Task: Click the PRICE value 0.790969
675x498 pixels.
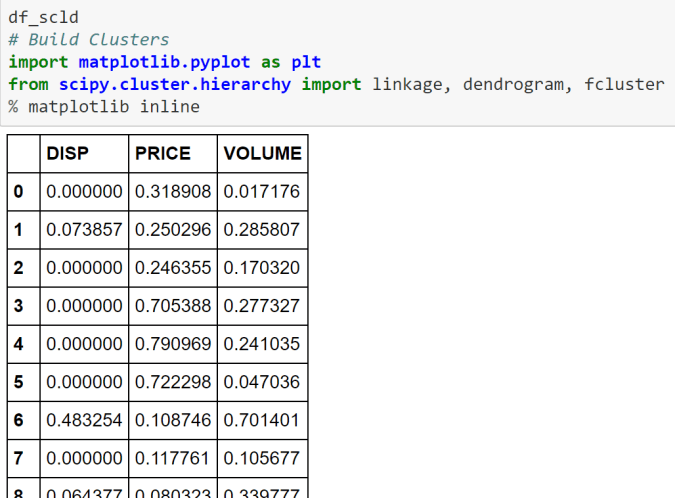Action: 173,344
